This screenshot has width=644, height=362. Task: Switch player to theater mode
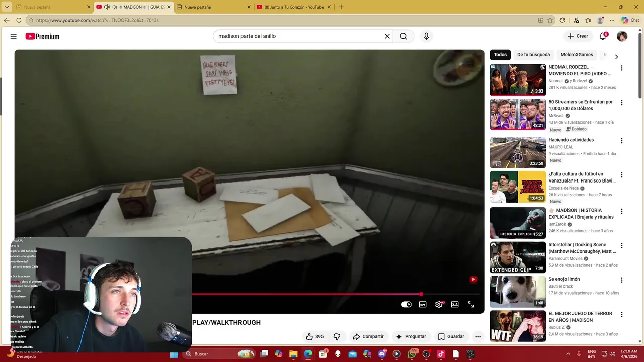pyautogui.click(x=455, y=304)
